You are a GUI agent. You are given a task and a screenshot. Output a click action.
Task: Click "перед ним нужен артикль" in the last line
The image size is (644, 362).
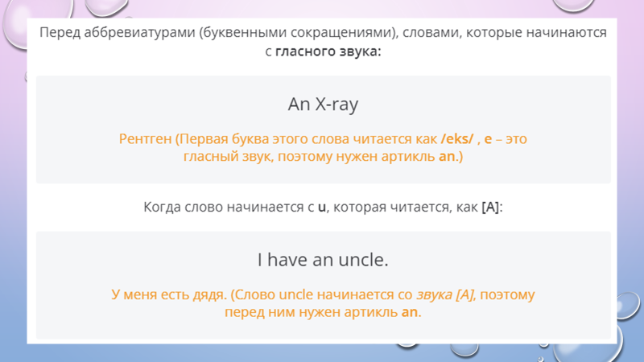tap(311, 312)
